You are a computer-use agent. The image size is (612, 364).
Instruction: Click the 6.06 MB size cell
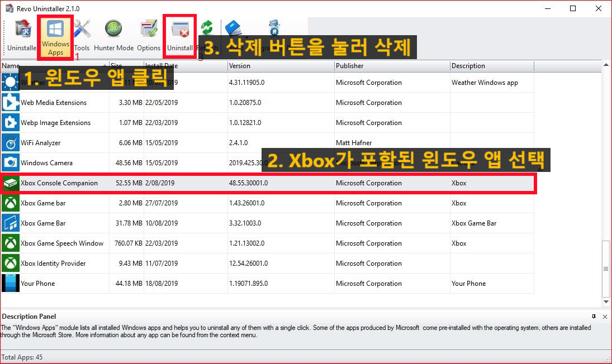click(x=130, y=142)
